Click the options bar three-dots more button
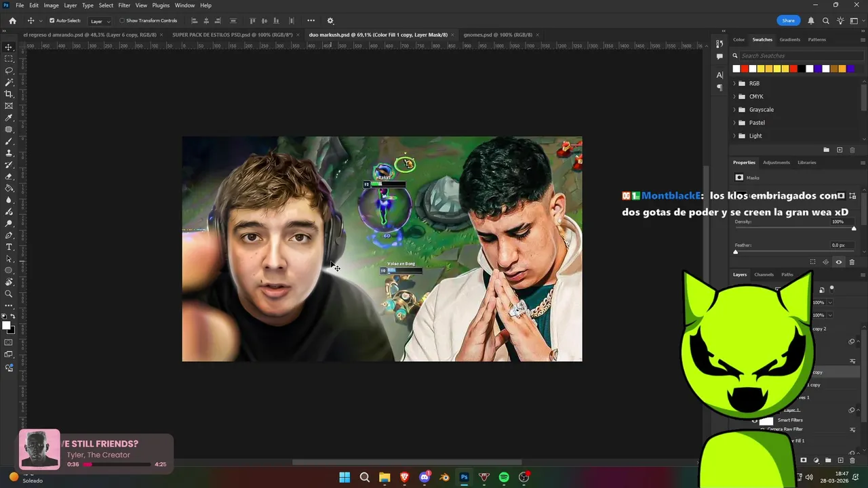868x488 pixels. [311, 21]
